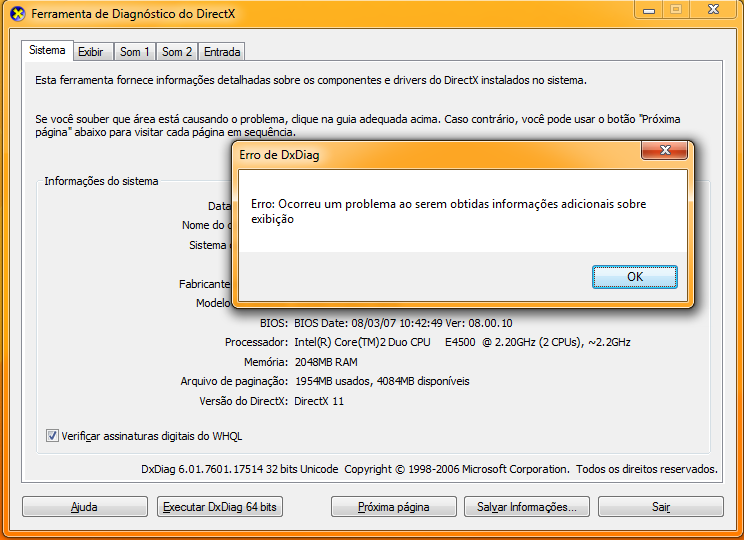Click Salvar Informações button
744x540 pixels.
[527, 507]
